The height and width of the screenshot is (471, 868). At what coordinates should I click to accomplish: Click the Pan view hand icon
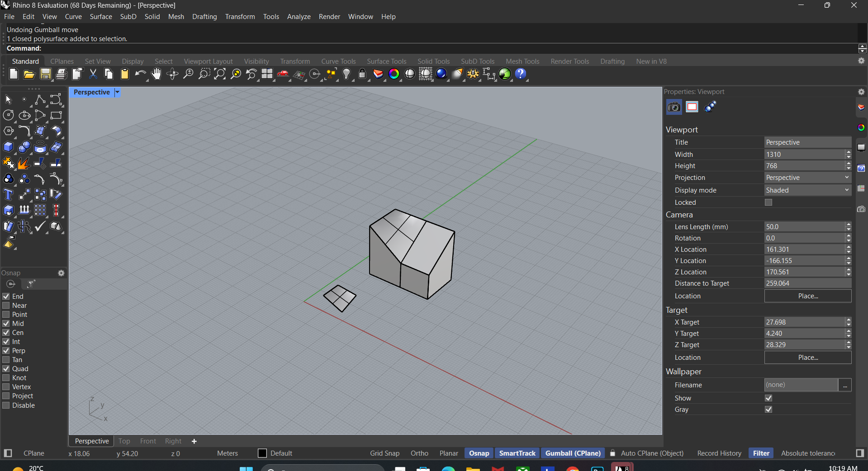[156, 74]
